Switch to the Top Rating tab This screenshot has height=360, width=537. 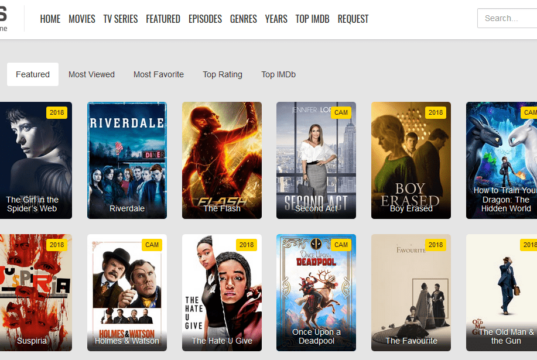(223, 74)
